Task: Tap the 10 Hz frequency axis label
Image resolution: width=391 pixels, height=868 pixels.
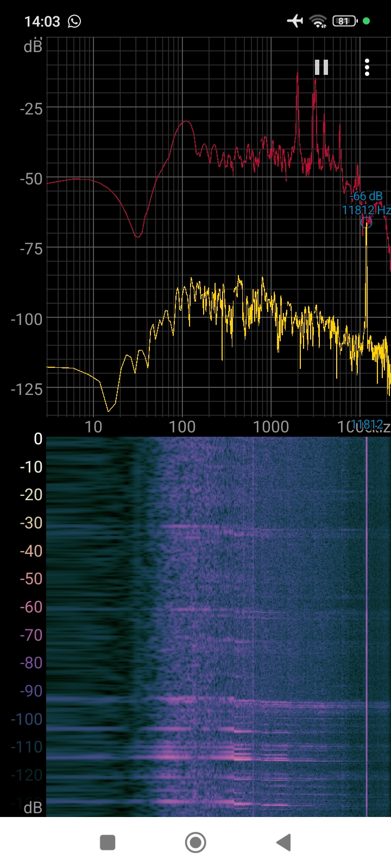Action: pos(93,427)
